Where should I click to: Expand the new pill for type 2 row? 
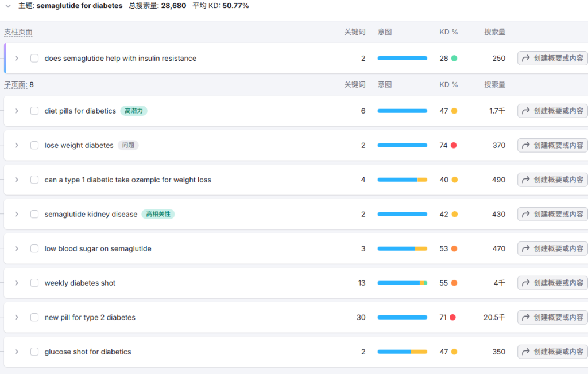pos(17,317)
